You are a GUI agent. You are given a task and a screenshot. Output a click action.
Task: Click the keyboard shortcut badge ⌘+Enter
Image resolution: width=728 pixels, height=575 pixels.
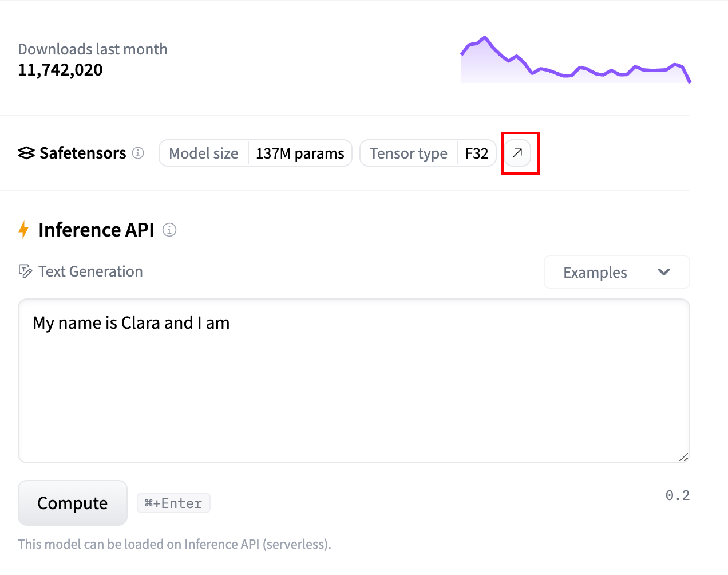[173, 503]
